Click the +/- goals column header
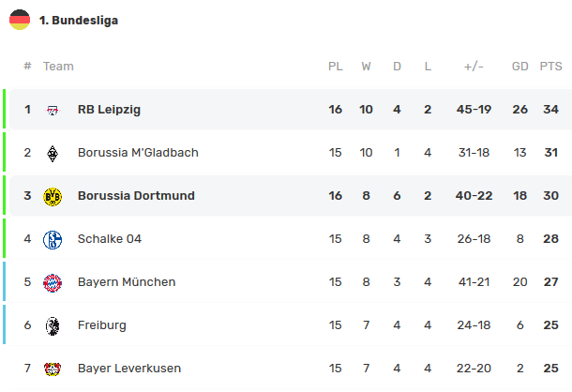572x392 pixels. coord(474,67)
